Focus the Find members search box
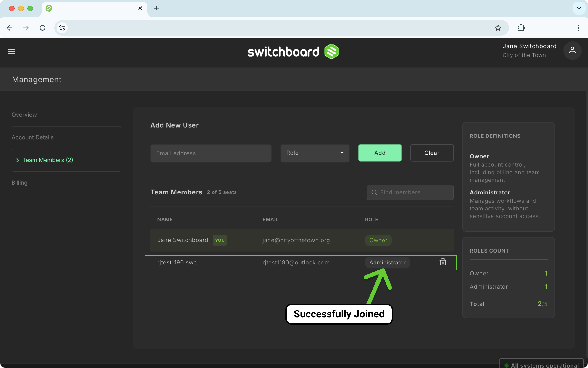This screenshot has height=368, width=588. (410, 192)
